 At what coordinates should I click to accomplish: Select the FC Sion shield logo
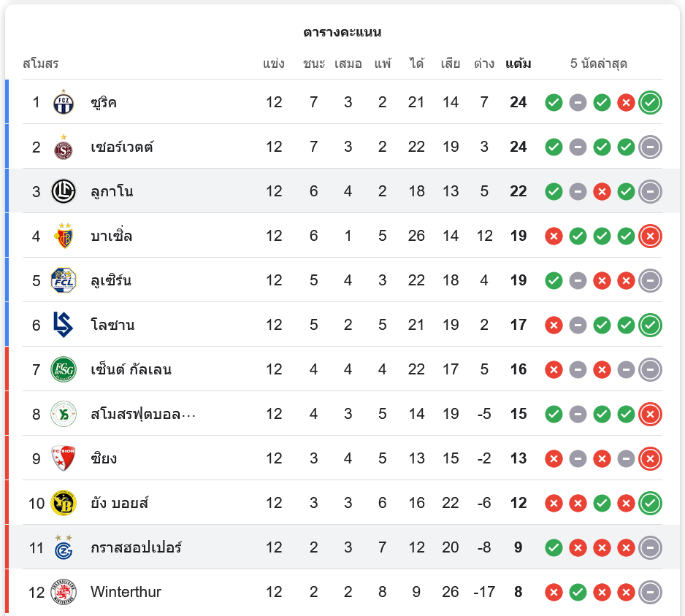coord(64,458)
